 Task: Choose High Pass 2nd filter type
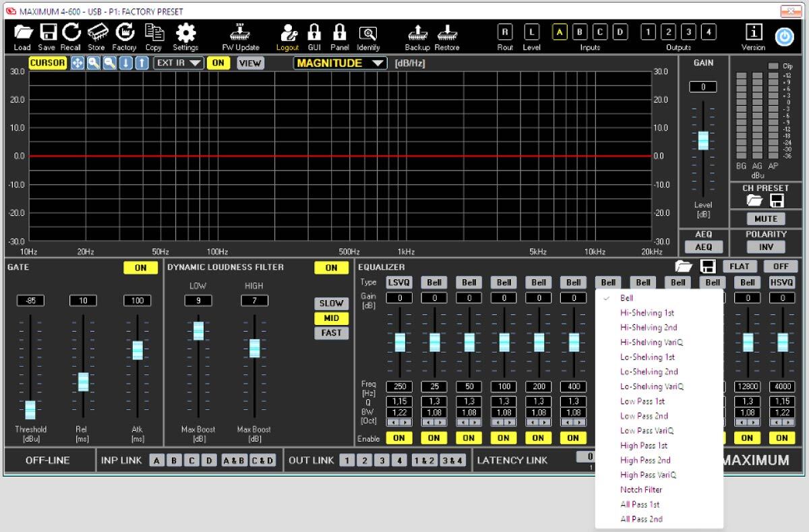[645, 460]
